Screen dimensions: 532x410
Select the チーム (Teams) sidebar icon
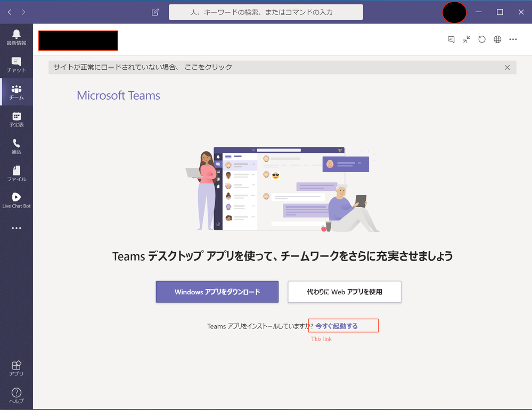(x=17, y=91)
